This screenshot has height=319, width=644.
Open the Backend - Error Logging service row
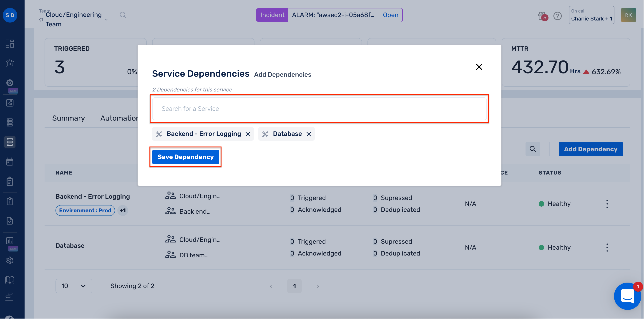coord(337,204)
